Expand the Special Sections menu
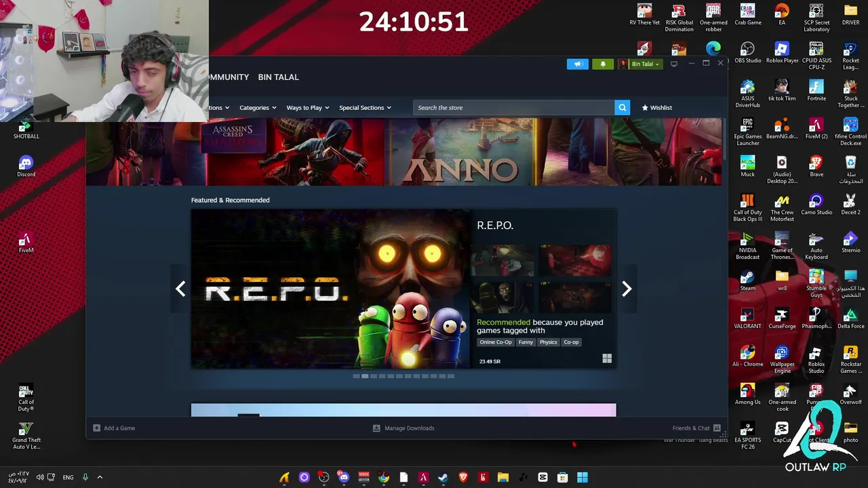Image resolution: width=868 pixels, height=488 pixels. click(365, 108)
